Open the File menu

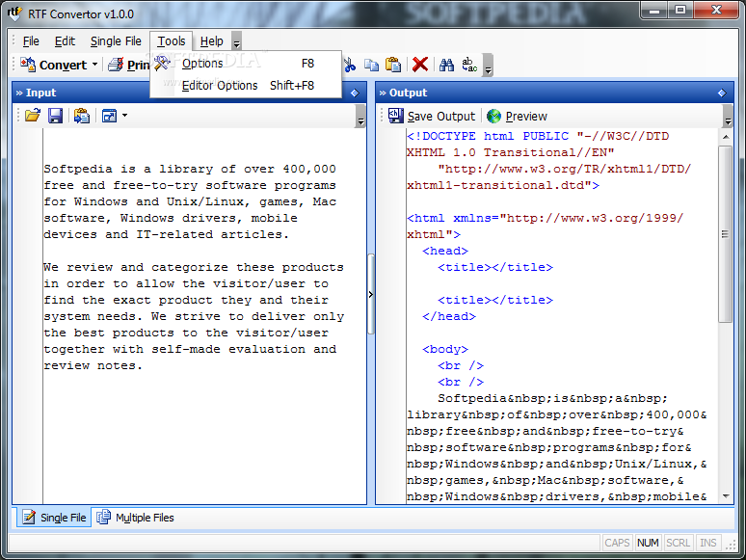[31, 41]
